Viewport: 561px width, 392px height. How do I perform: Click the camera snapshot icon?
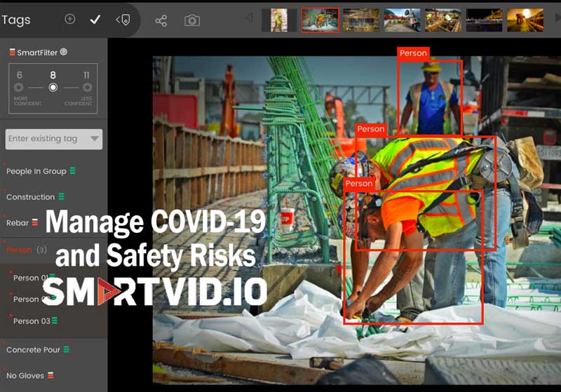[x=192, y=21]
